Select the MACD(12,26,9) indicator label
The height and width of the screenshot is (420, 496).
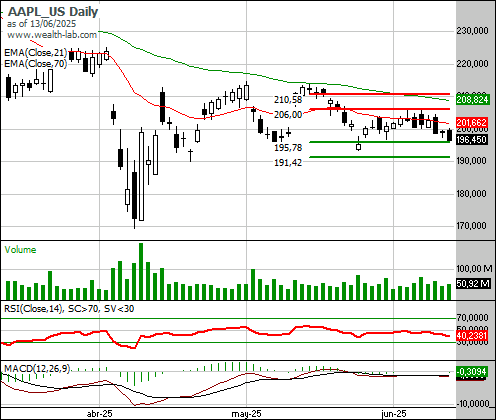37,369
